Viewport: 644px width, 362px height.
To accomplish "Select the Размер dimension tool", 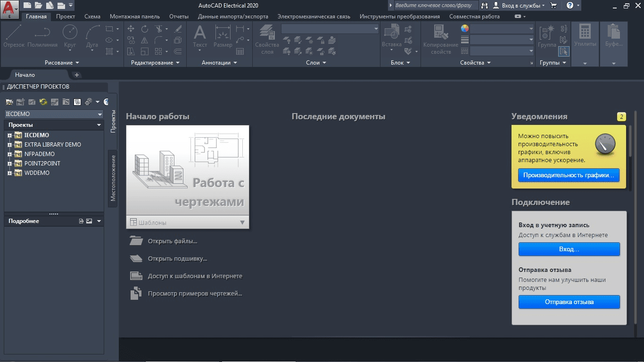I will 223,36.
